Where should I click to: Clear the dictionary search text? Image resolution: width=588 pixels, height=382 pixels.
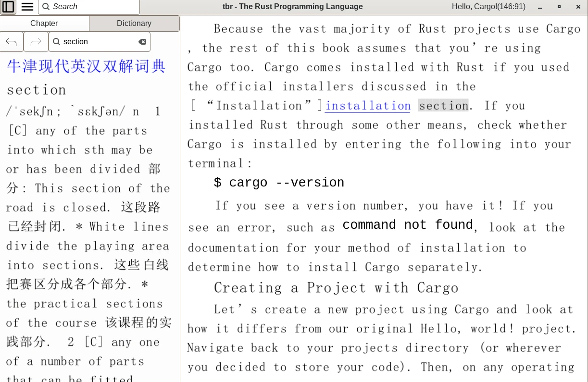(x=142, y=42)
